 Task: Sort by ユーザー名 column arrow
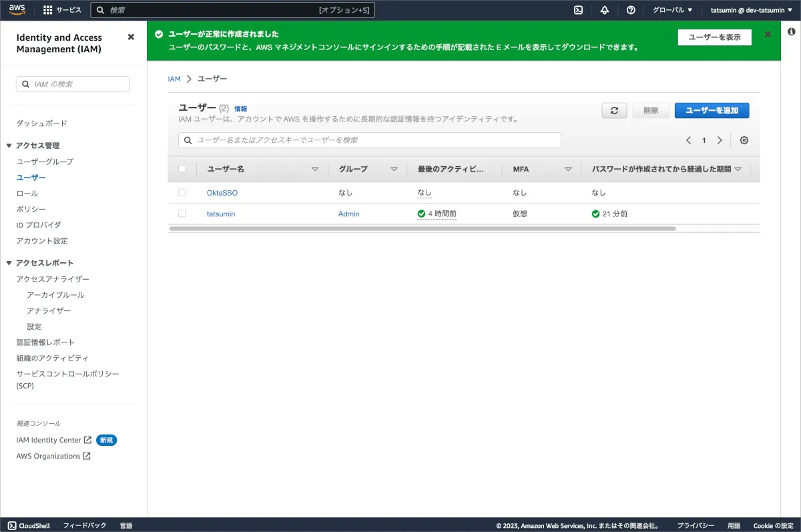click(315, 170)
